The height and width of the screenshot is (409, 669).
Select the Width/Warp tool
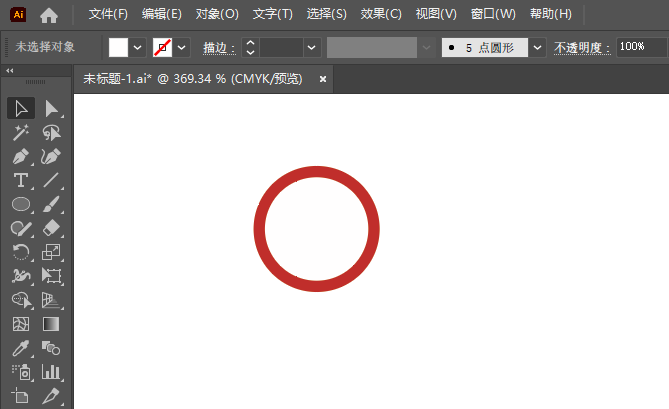pos(21,276)
